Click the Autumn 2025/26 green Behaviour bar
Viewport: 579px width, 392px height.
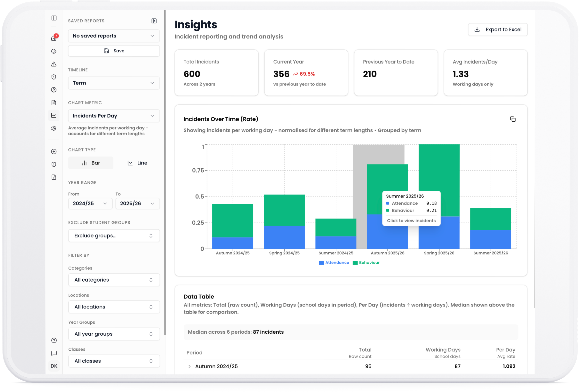pyautogui.click(x=387, y=178)
